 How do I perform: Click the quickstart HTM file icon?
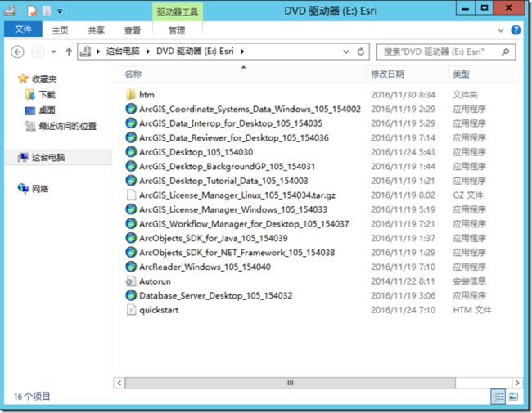[x=131, y=310]
